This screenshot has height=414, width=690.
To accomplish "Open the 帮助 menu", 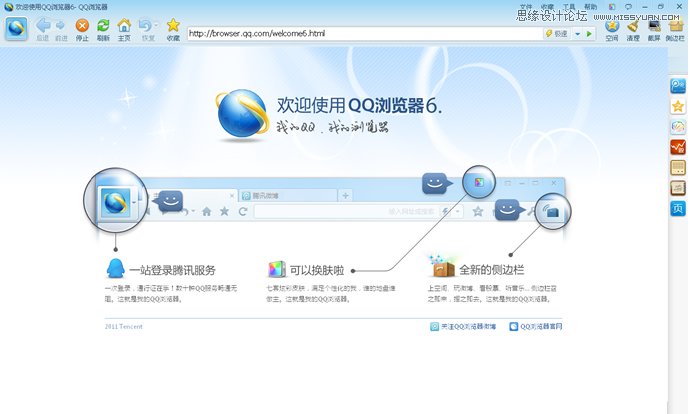I will coord(590,7).
